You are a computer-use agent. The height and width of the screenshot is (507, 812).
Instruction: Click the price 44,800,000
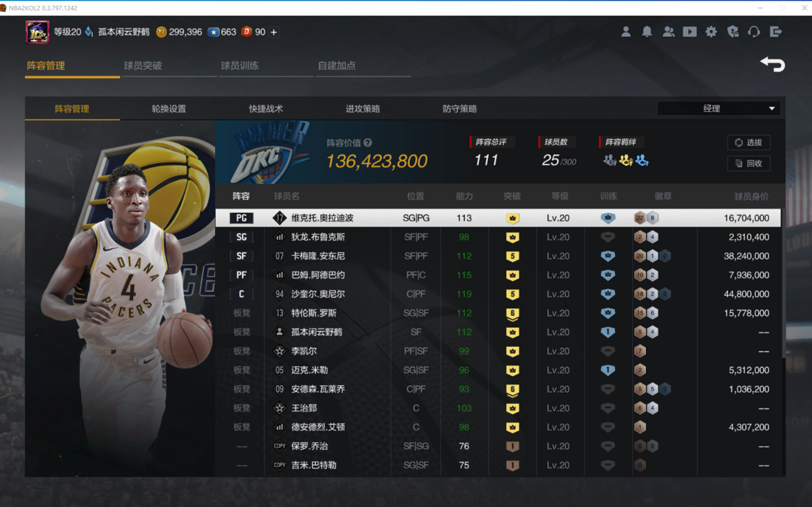click(747, 294)
